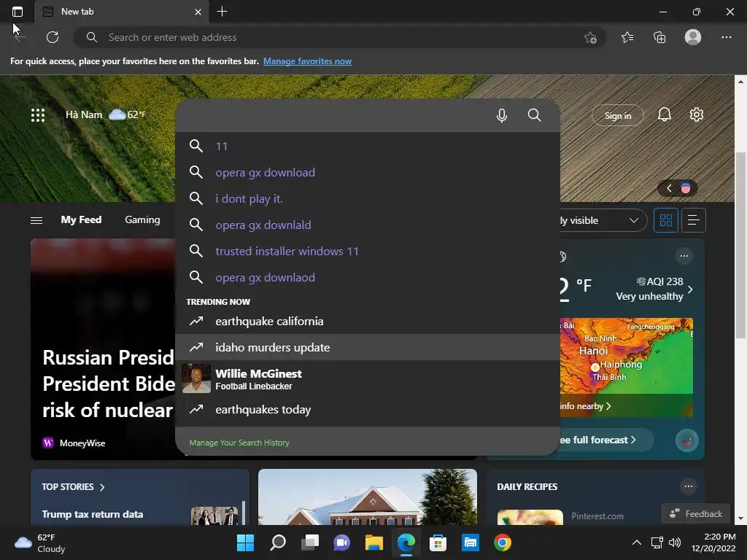The width and height of the screenshot is (747, 560).
Task: Click previous background arrow on hero image
Action: [x=669, y=188]
